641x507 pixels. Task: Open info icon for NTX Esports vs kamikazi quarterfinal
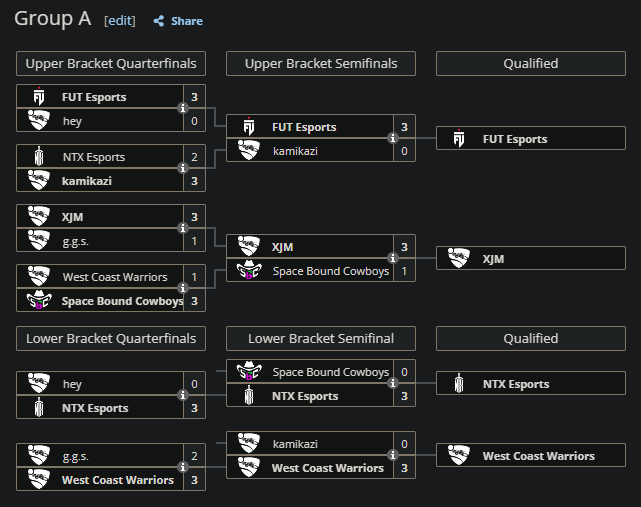coord(183,168)
